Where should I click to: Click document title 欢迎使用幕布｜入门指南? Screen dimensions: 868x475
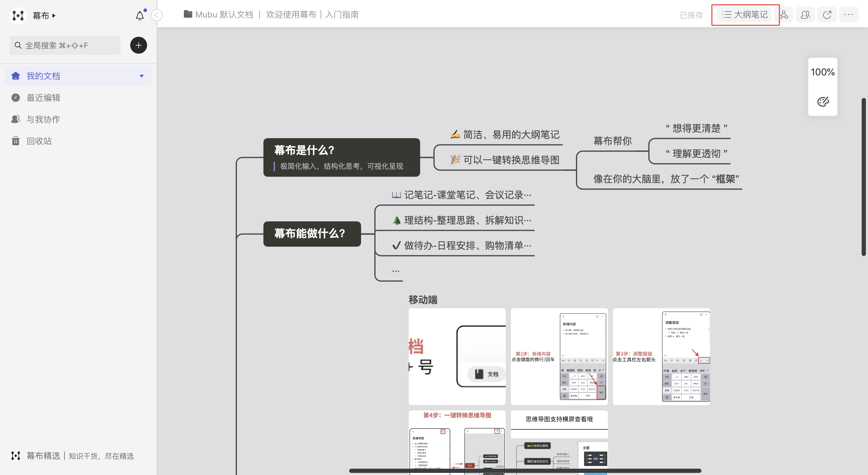point(312,14)
